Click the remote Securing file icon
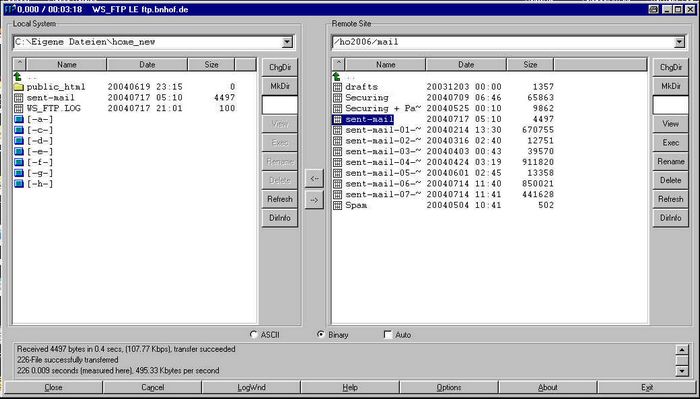This screenshot has height=399, width=700. (x=338, y=98)
